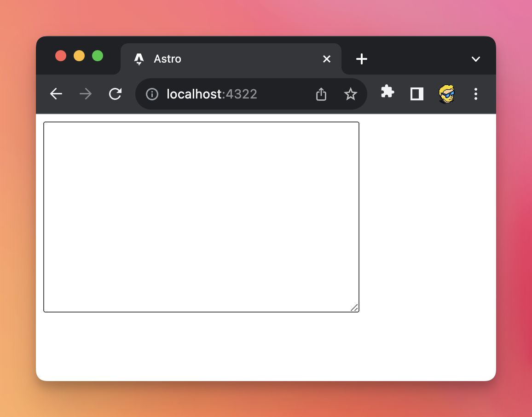Minimize the window with yellow button
532x417 pixels.
[79, 56]
